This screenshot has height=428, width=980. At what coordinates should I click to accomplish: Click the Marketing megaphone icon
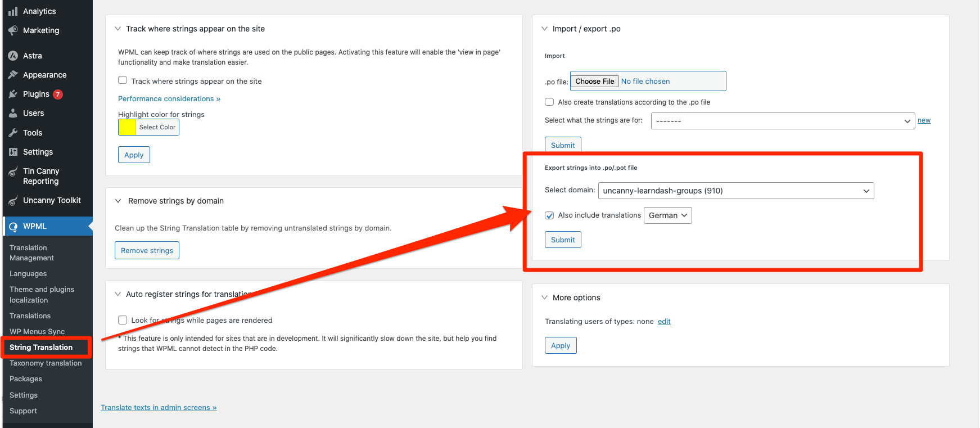coord(13,30)
